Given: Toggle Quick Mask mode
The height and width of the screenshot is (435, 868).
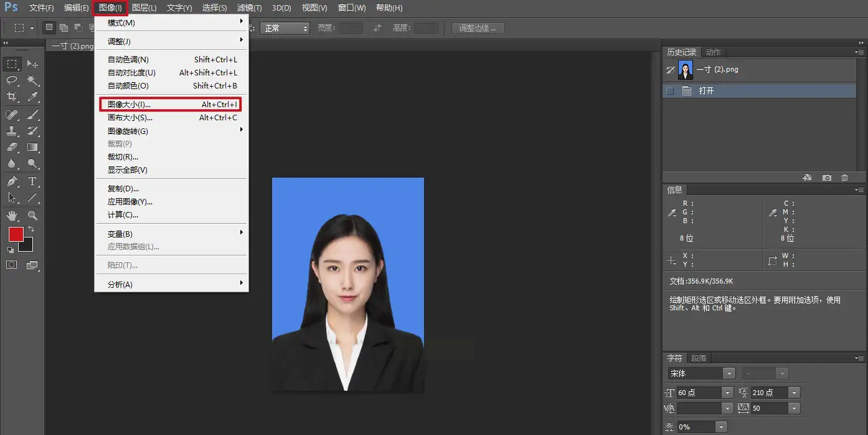Looking at the screenshot, I should [x=12, y=265].
